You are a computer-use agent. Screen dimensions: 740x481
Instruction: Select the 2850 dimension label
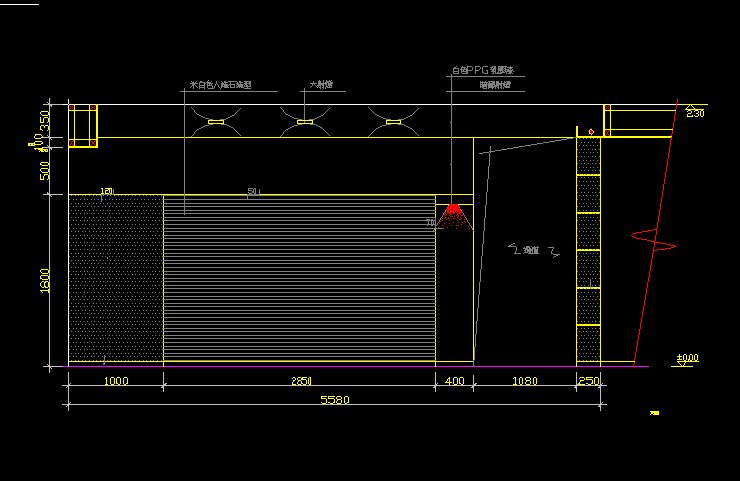(x=299, y=381)
